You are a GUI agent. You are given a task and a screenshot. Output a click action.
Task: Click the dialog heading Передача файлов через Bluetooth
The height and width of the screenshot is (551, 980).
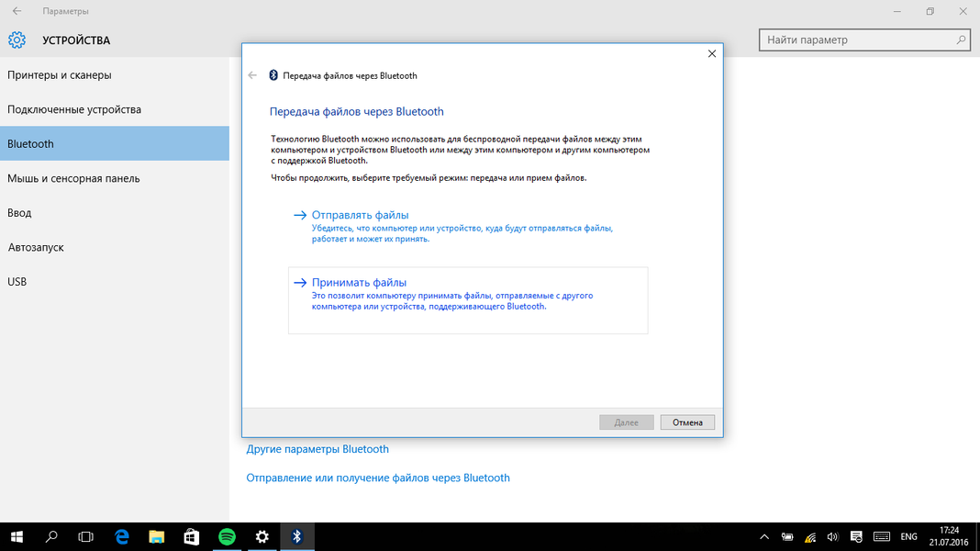pyautogui.click(x=357, y=111)
